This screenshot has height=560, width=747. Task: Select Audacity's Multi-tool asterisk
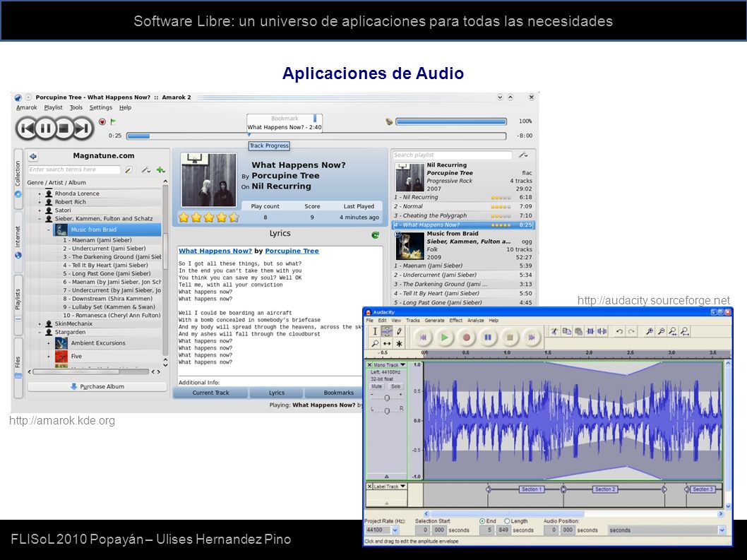pos(399,343)
